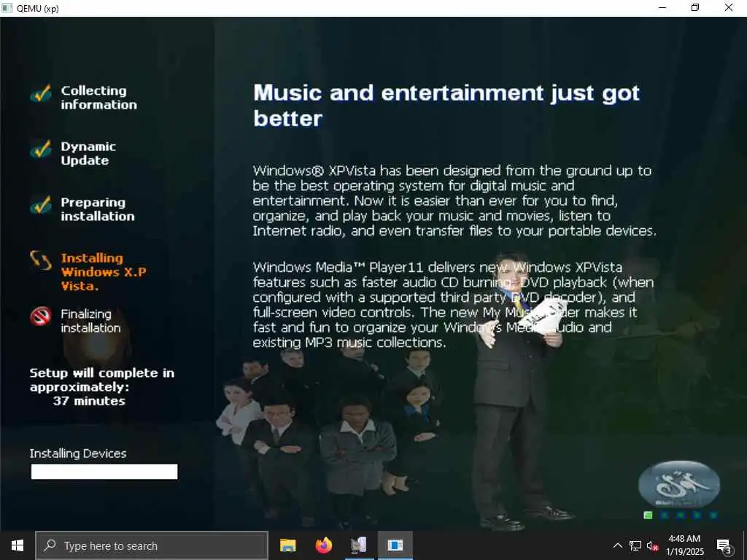747x560 pixels.
Task: Open the clock showing 4:48 AM
Action: [x=684, y=545]
